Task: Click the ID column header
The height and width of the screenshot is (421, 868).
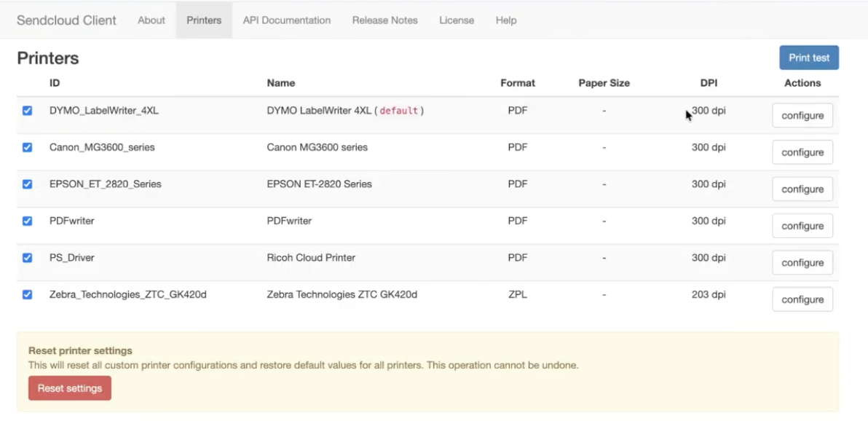Action: click(x=55, y=83)
